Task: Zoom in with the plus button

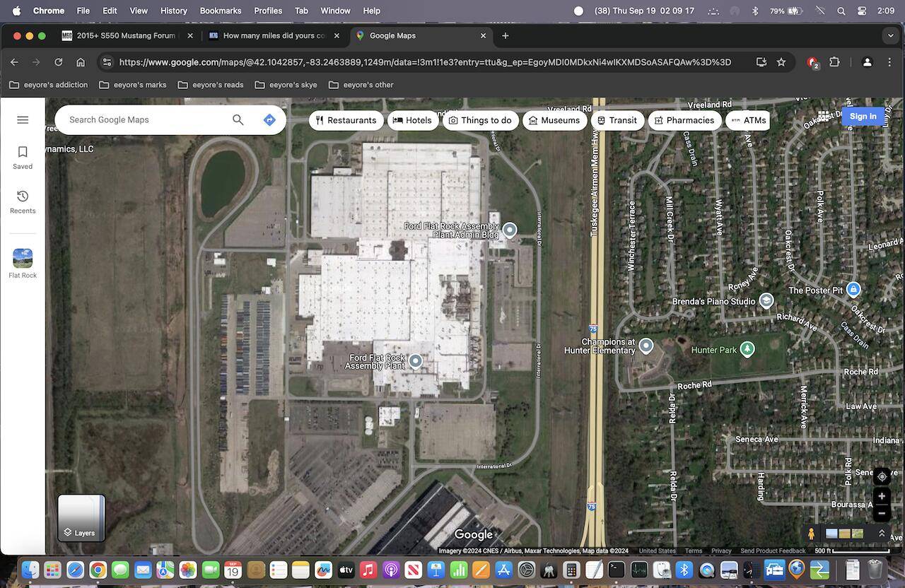Action: 881,496
